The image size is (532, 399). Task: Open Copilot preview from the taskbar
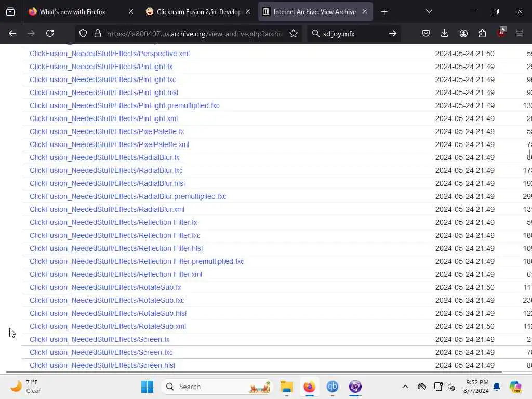click(515, 387)
